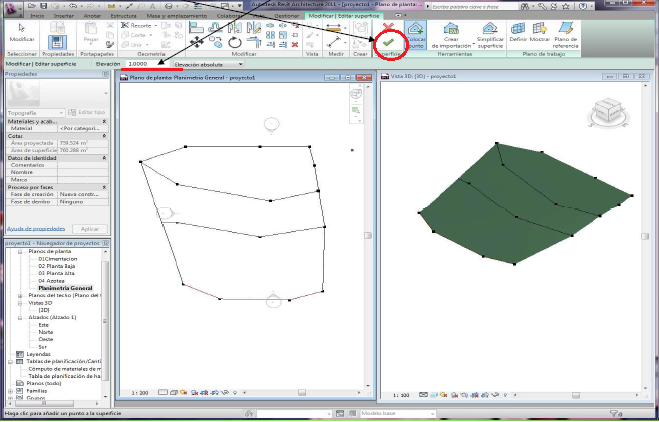Select 02 Planta Baja in project browser
The width and height of the screenshot is (659, 422).
pos(57,266)
